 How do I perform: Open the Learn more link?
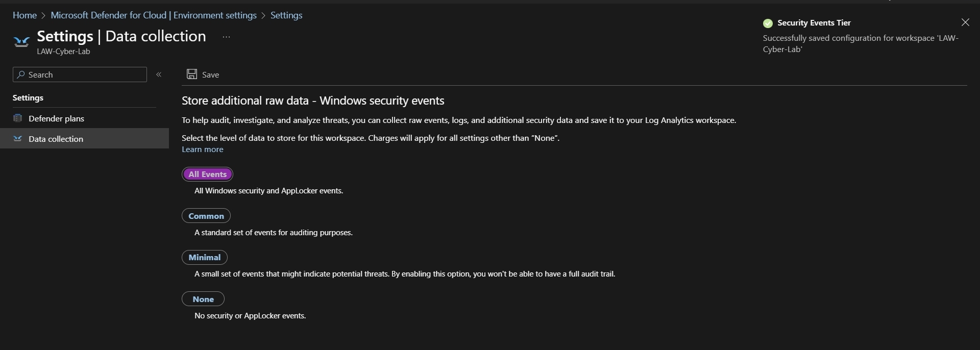click(x=203, y=149)
